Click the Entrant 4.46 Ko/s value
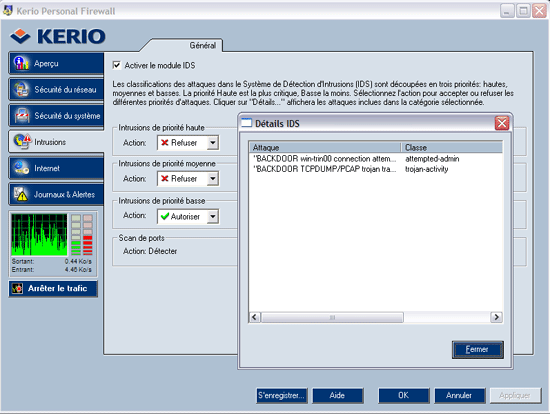Viewport: 550px width, 414px height. pyautogui.click(x=78, y=269)
